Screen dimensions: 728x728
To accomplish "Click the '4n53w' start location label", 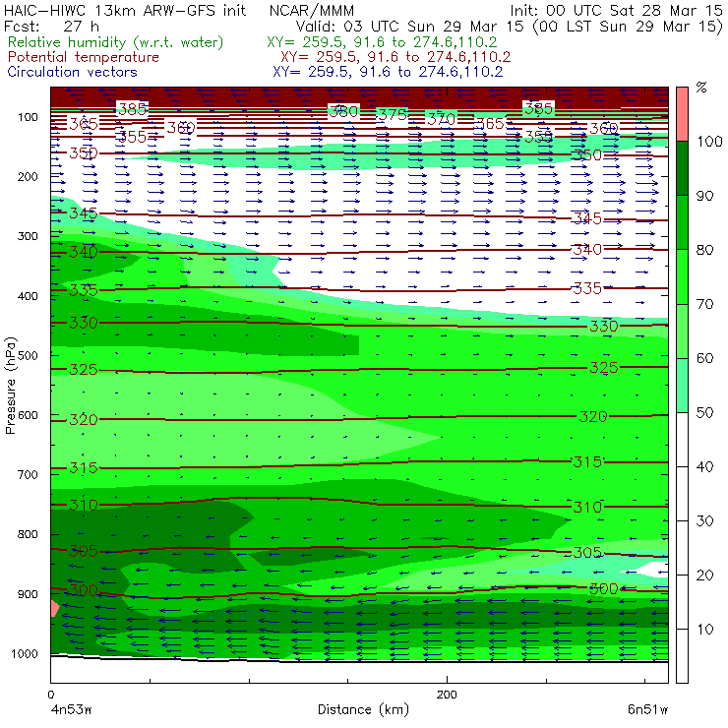I will coord(71,710).
